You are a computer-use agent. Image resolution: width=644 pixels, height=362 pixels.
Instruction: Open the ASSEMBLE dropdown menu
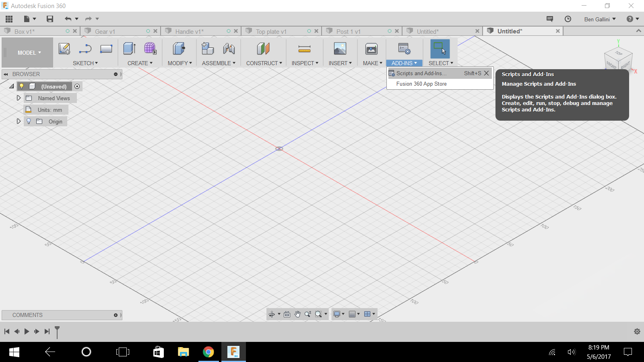tap(219, 63)
